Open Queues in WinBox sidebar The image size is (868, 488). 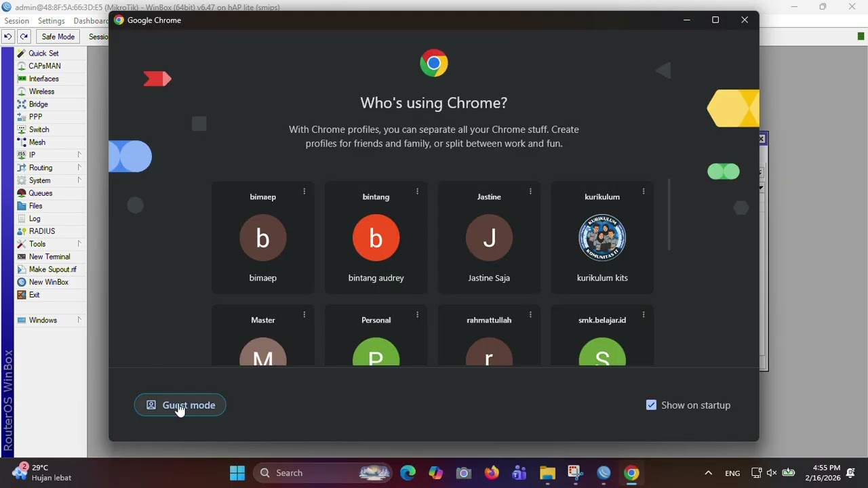(40, 193)
